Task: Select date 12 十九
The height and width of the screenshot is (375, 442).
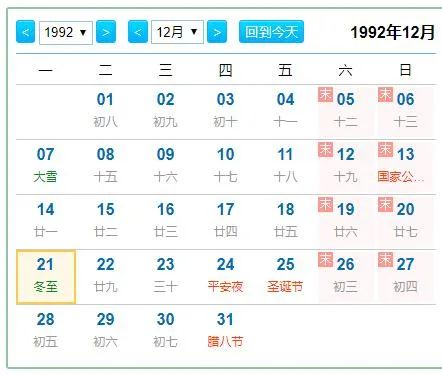Action: coord(345,167)
